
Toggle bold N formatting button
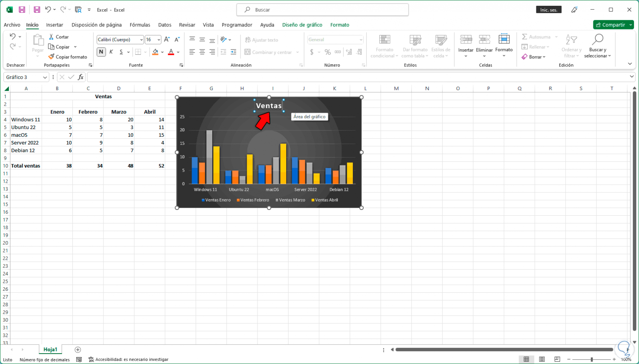tap(101, 52)
